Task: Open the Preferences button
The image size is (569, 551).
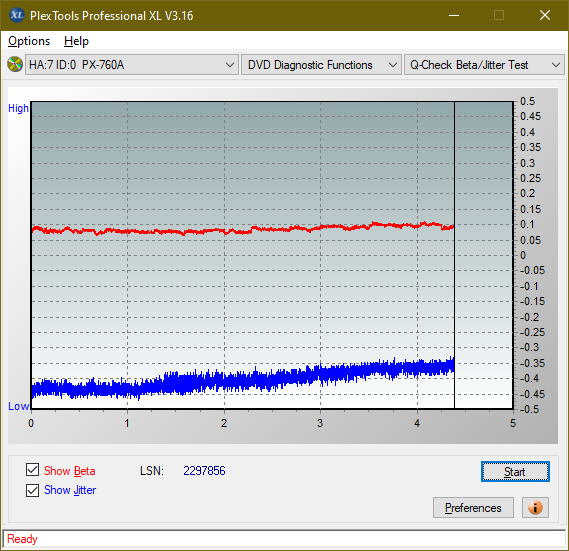Action: coord(473,507)
